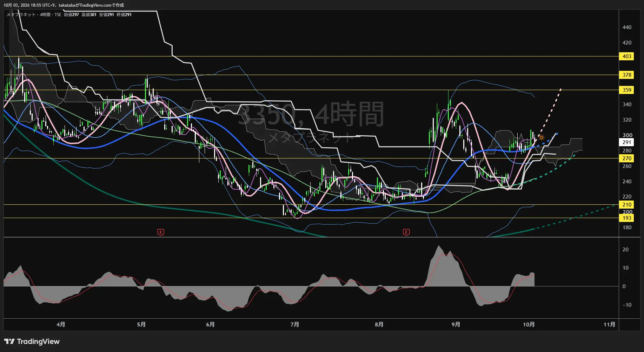644x352 pixels.
Task: Click the 10月 date axis label
Action: coord(529,324)
